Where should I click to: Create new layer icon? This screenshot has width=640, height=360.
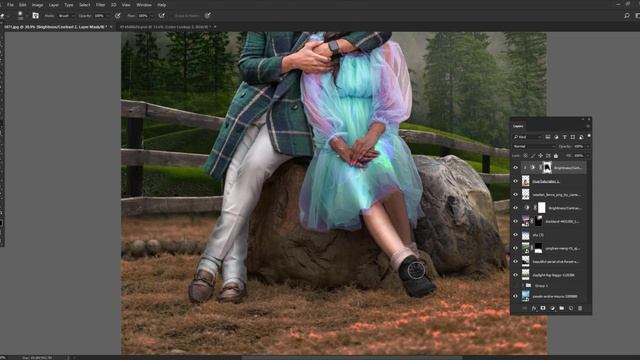pyautogui.click(x=571, y=308)
